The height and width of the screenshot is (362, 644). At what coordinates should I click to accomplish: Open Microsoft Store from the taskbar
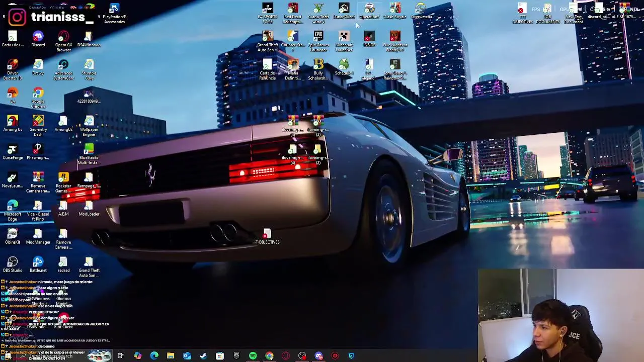coord(220,356)
